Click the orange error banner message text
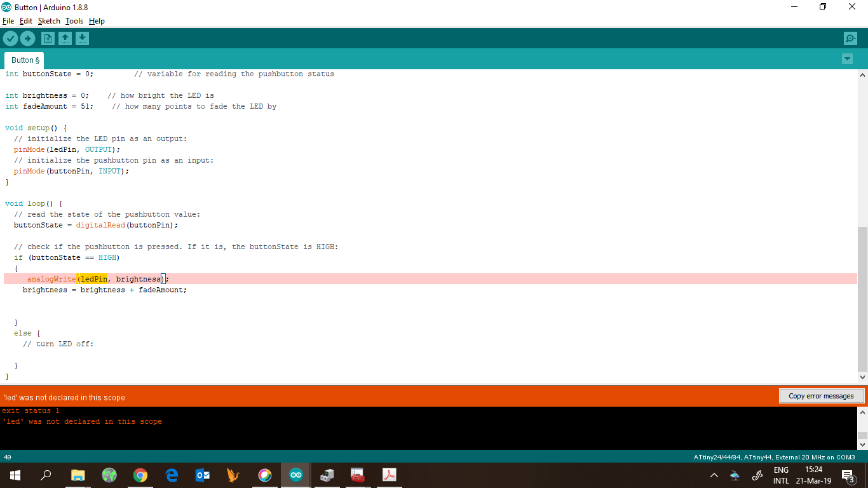This screenshot has height=488, width=868. 64,397
